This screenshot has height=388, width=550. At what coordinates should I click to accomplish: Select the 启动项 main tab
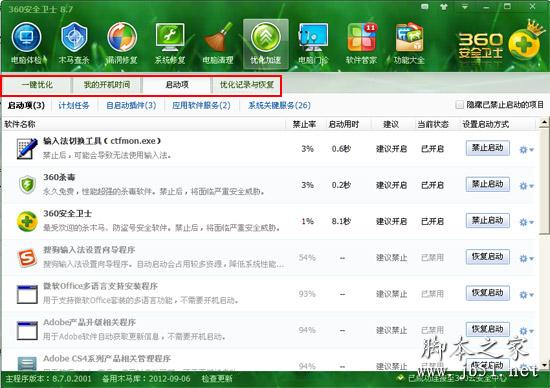pos(177,85)
